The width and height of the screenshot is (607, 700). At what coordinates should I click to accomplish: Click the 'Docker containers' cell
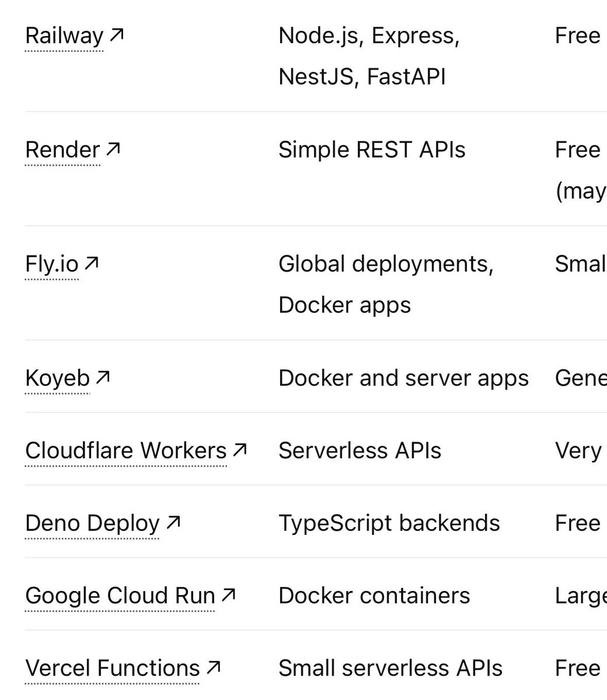tap(374, 596)
